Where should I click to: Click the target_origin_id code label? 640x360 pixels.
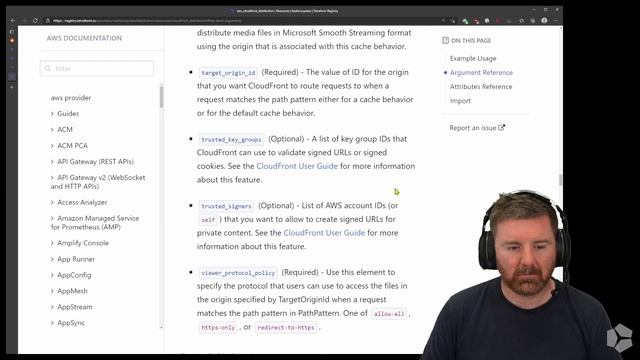(228, 73)
